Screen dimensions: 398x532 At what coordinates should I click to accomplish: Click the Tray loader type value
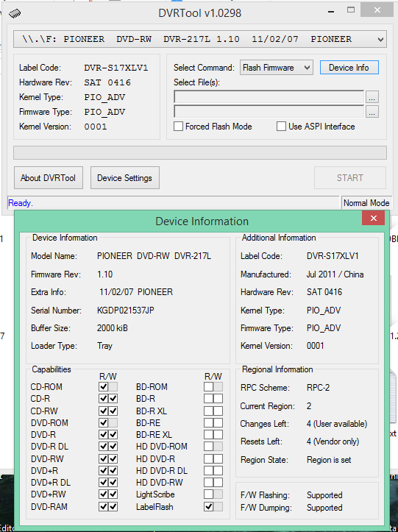104,346
